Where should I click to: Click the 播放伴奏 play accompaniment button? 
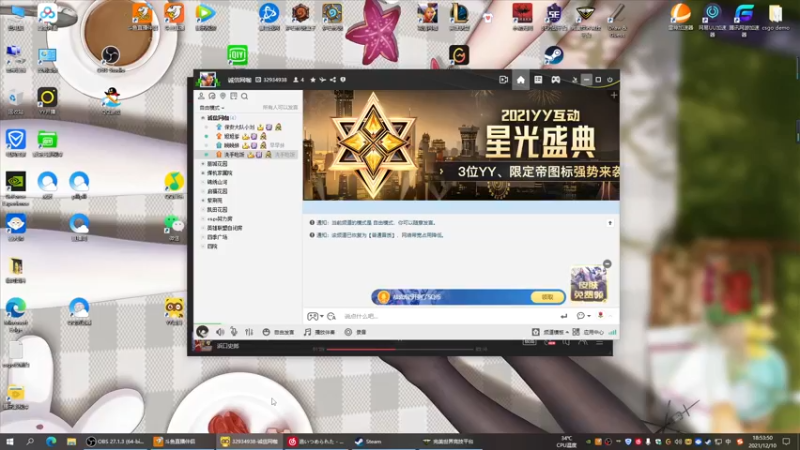coord(319,332)
